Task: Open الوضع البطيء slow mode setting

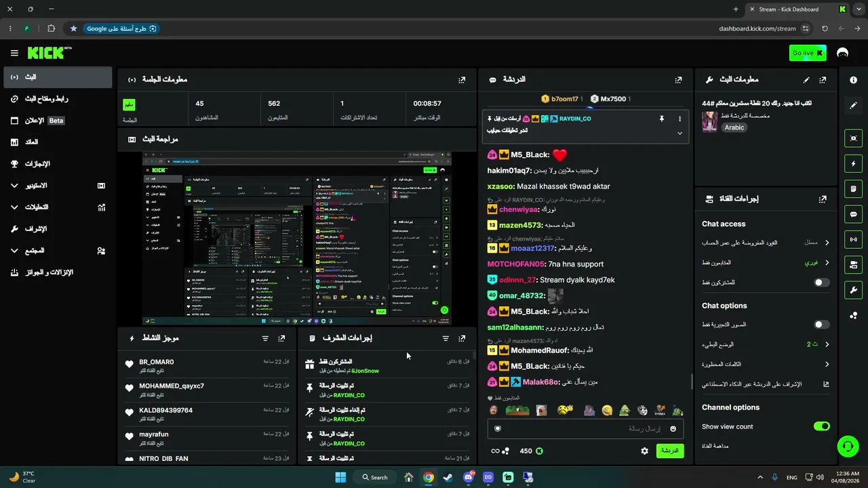Action: click(x=766, y=344)
